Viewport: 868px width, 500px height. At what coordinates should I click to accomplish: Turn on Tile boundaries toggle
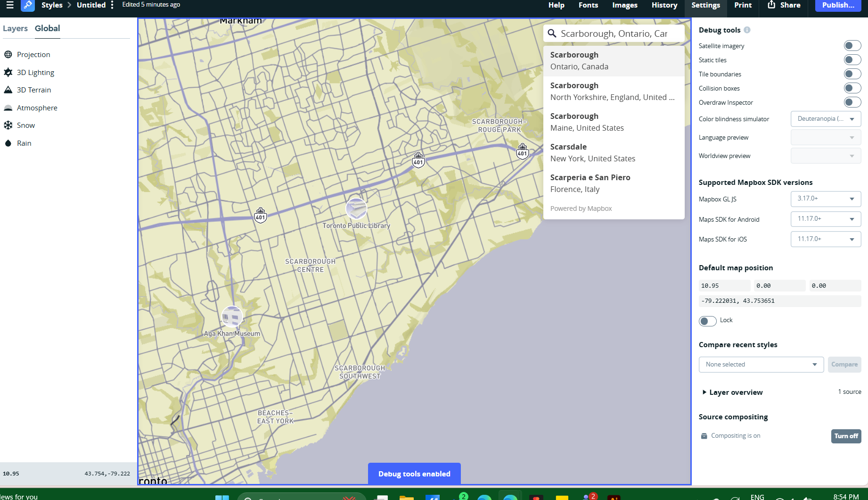pos(852,74)
